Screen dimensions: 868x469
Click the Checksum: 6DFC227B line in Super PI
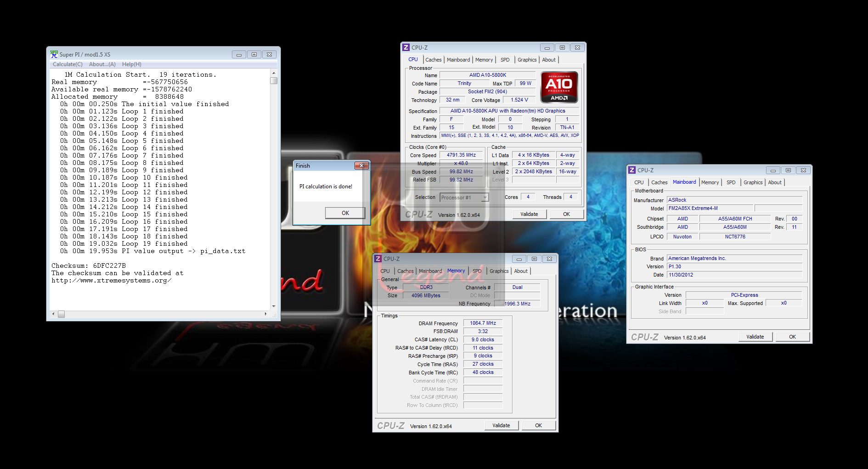coord(89,266)
